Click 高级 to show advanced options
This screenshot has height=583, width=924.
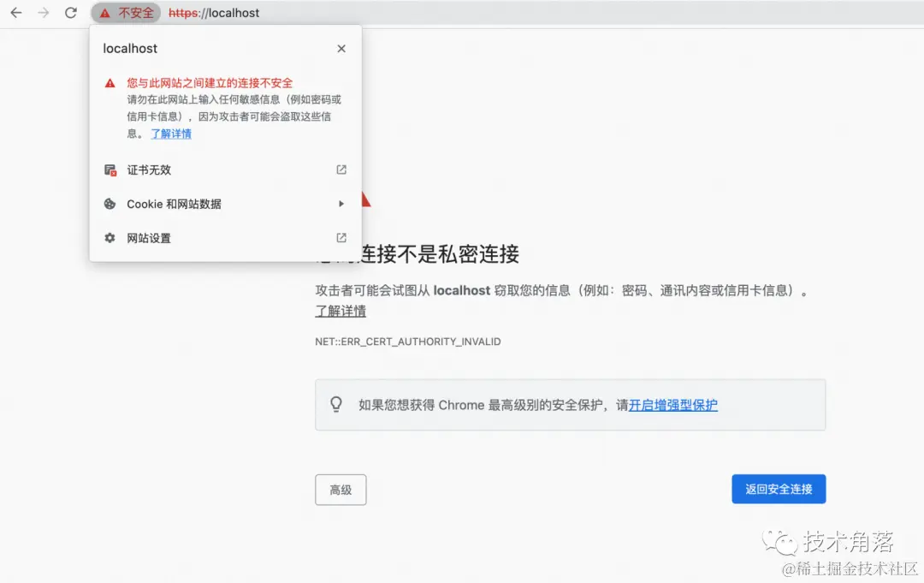click(x=341, y=489)
